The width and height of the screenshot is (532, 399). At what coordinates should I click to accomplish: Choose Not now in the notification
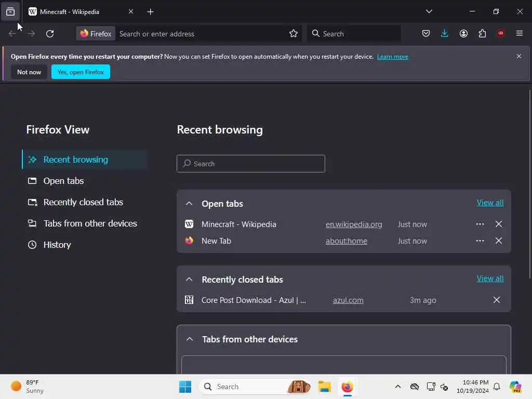click(x=29, y=72)
